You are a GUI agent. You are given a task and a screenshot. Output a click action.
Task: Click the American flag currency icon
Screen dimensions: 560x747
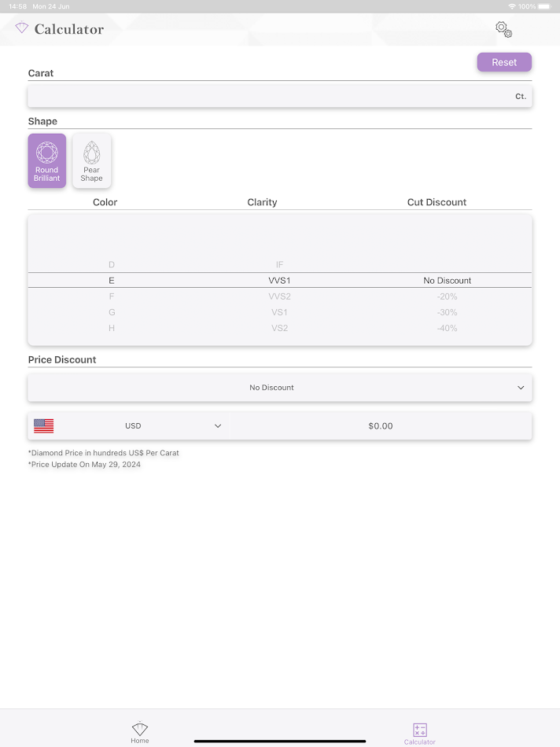click(43, 425)
